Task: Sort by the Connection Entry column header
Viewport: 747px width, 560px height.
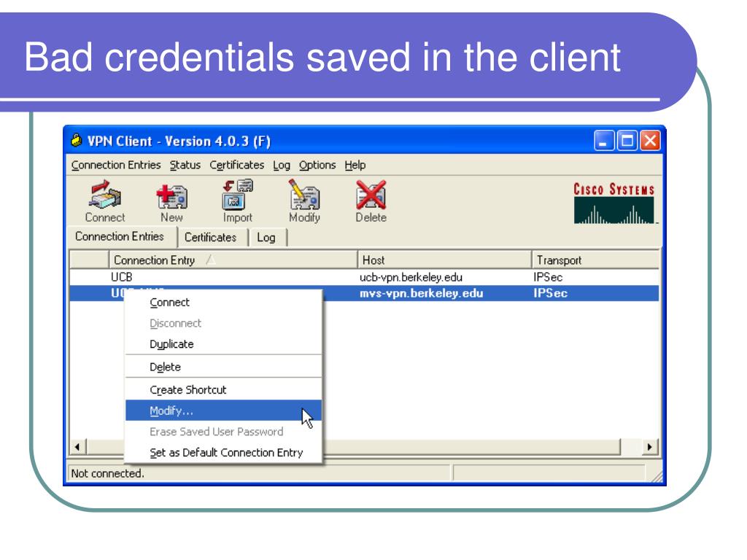Action: [233, 260]
